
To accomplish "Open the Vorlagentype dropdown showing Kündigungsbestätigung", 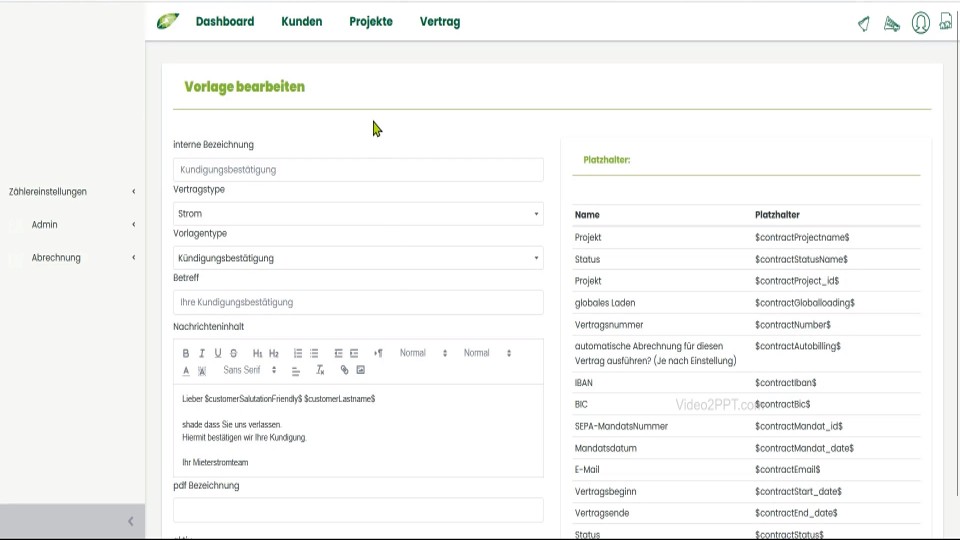I will tap(358, 258).
